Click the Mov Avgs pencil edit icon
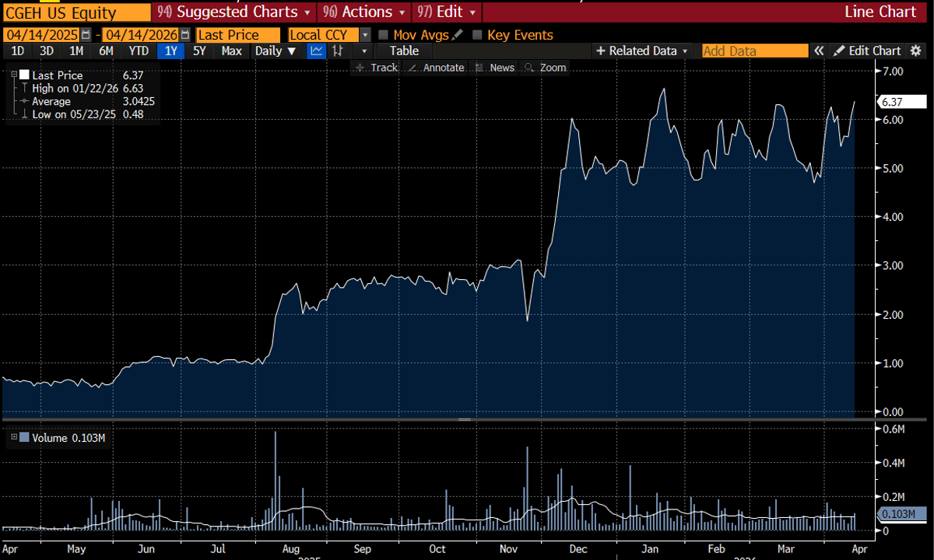This screenshot has height=560, width=934. [457, 35]
